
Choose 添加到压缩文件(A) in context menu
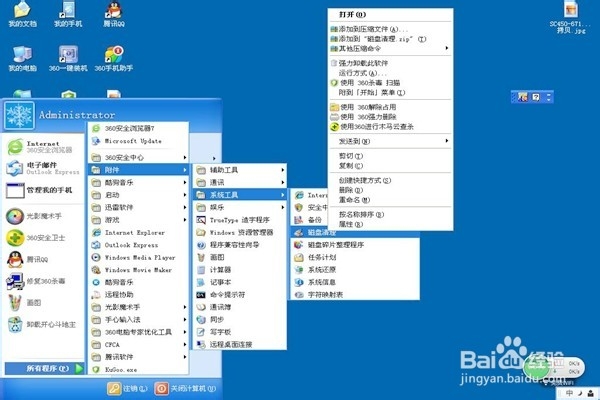390,29
